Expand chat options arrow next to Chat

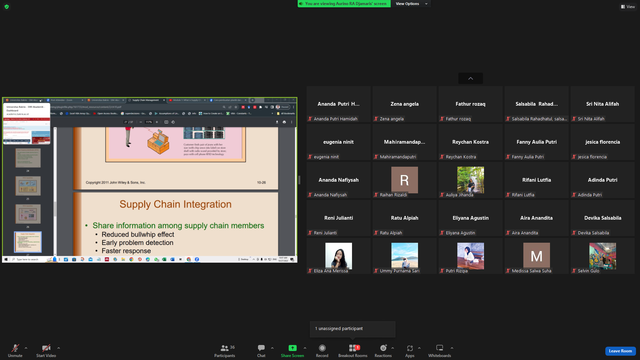(x=272, y=348)
